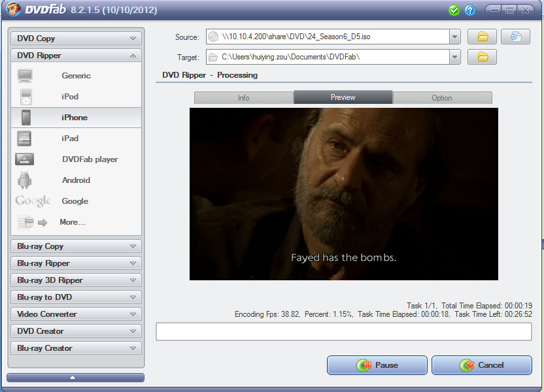Select the Google logo icon

click(x=33, y=201)
